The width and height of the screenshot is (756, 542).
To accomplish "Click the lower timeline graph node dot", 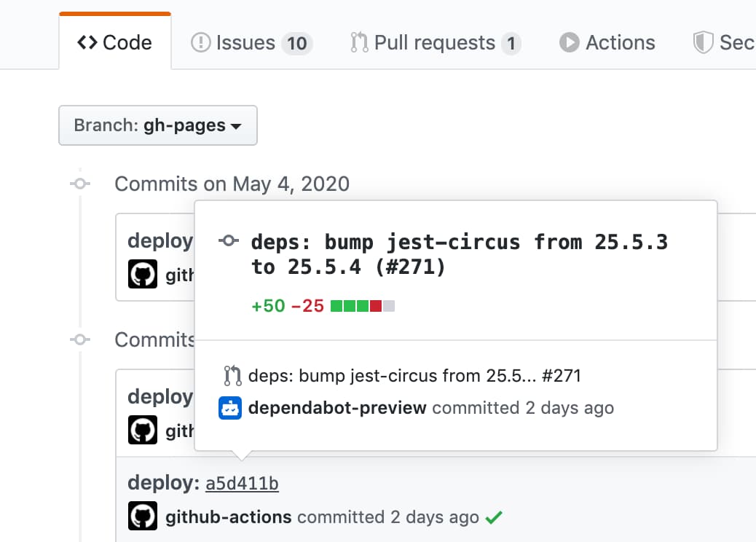I will (80, 339).
